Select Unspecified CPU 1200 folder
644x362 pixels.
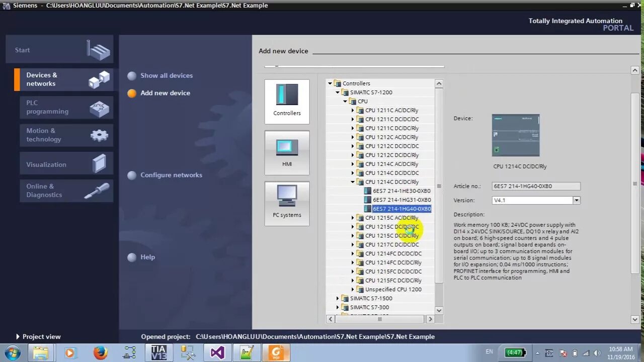[393, 290]
